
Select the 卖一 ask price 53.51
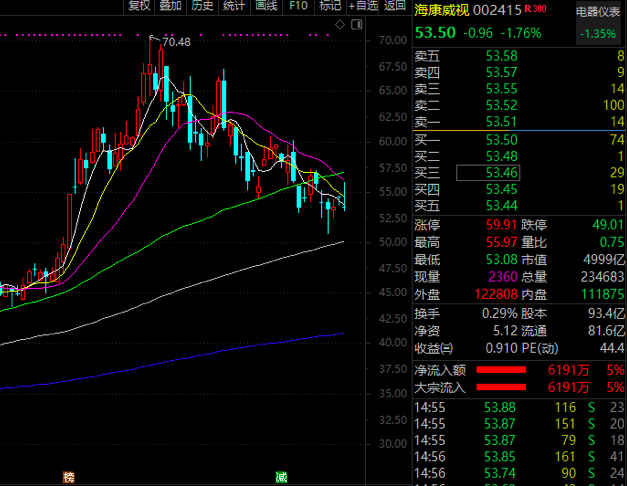point(501,122)
